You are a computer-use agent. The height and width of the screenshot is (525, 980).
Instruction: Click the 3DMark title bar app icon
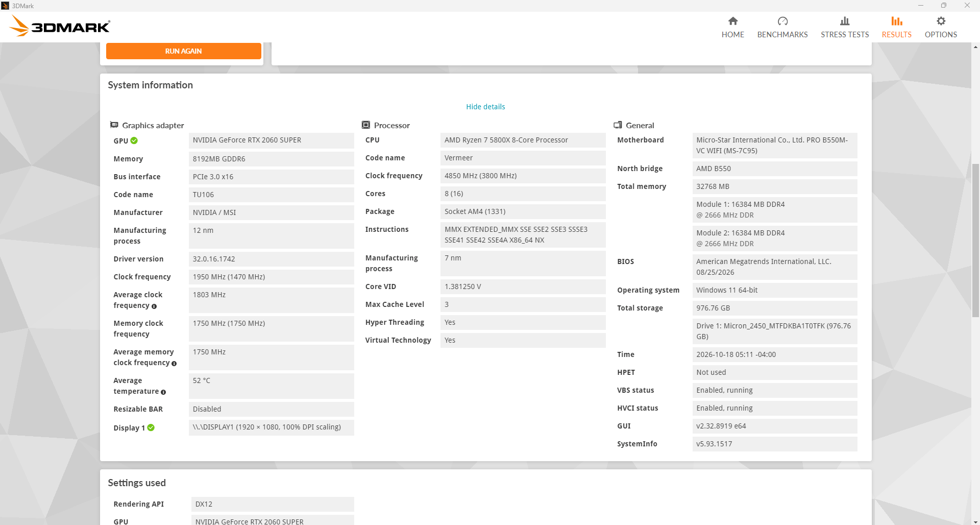click(x=5, y=6)
